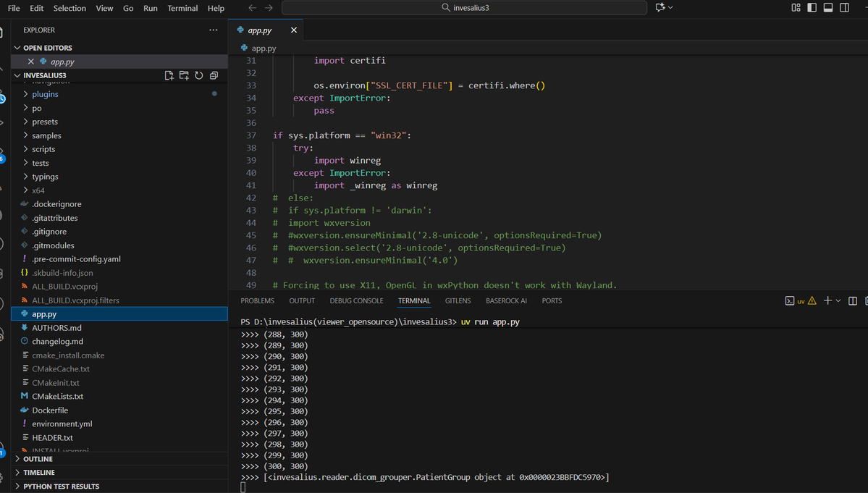Open the Terminal menu
This screenshot has width=868, height=493.
[182, 8]
